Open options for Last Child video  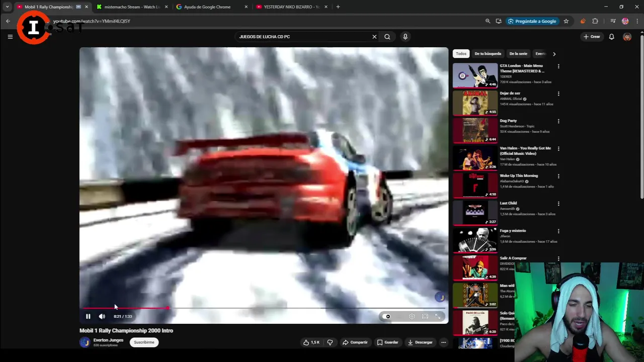(x=558, y=204)
